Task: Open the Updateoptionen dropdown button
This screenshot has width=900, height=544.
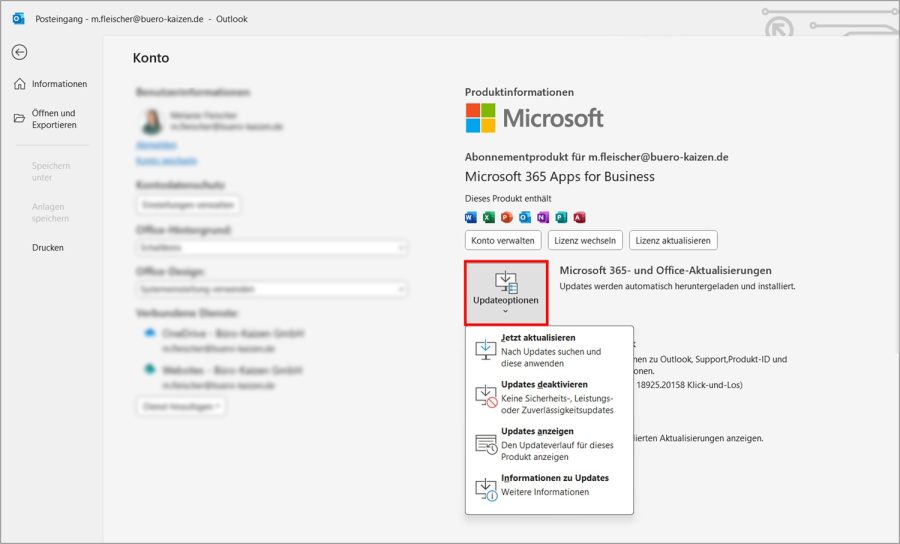Action: 506,293
